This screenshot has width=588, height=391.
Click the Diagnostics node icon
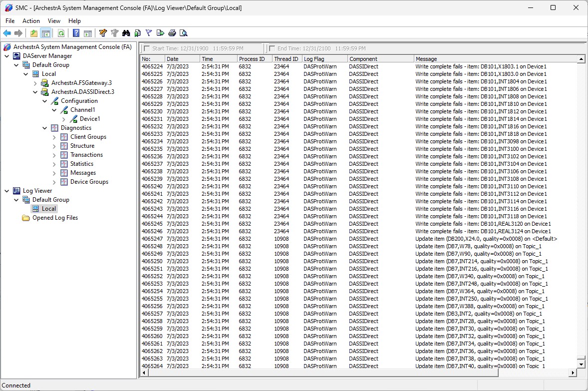point(54,128)
